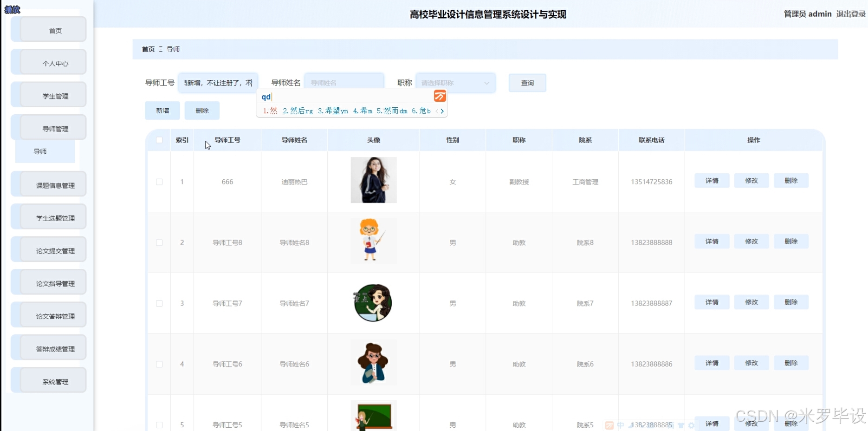Open 详情 for 迪丽热巴 row
Screen dimensions: 868x431
712,181
